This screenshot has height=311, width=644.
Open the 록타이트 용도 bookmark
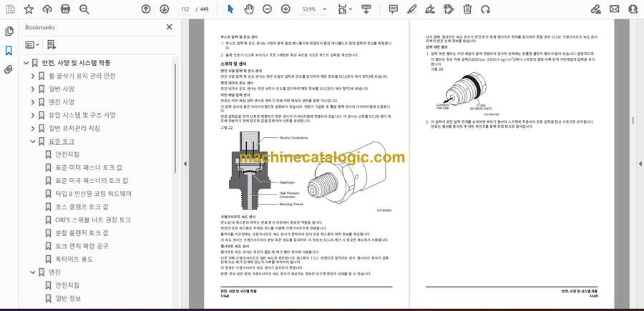[74, 260]
